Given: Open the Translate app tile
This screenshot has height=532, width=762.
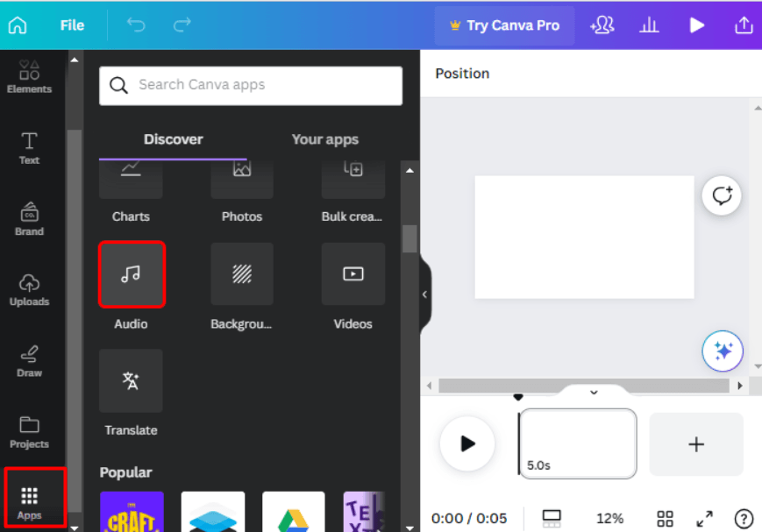Looking at the screenshot, I should (x=131, y=381).
